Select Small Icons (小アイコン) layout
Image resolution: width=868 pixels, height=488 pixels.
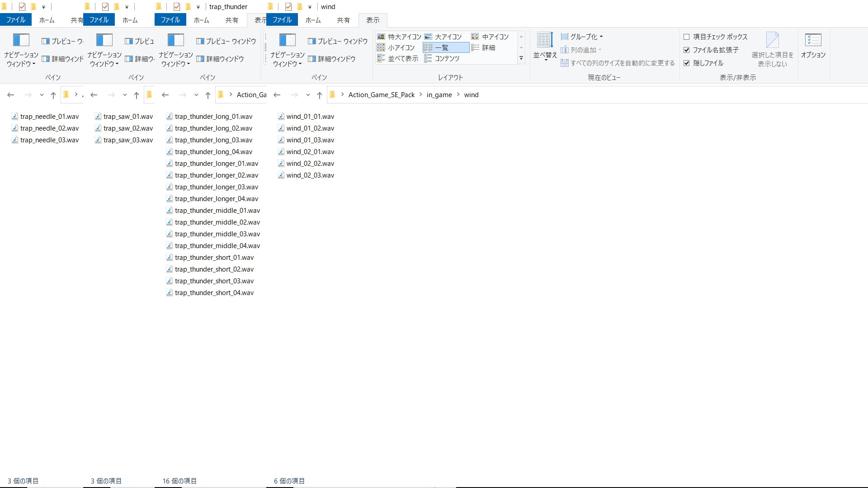[x=396, y=47]
